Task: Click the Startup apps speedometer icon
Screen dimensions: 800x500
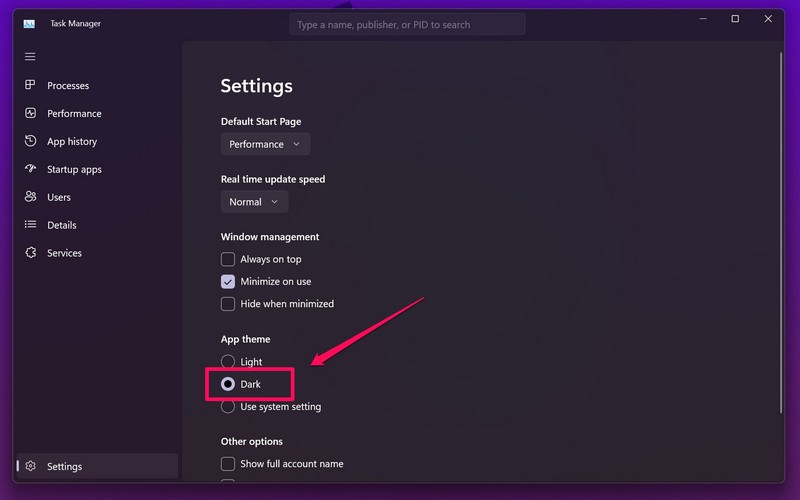Action: 30,170
